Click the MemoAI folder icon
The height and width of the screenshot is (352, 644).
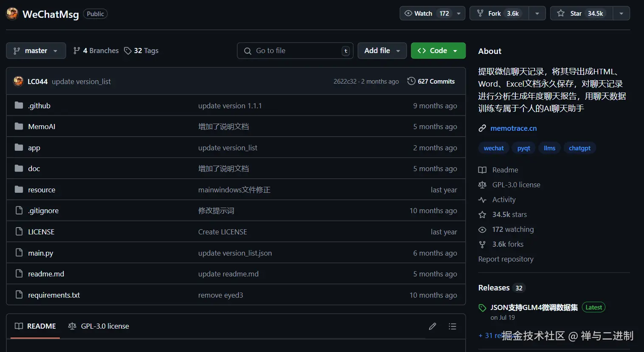19,126
